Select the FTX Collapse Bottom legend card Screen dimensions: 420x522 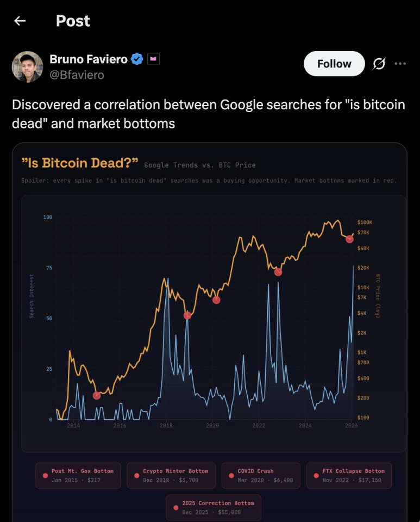point(349,475)
